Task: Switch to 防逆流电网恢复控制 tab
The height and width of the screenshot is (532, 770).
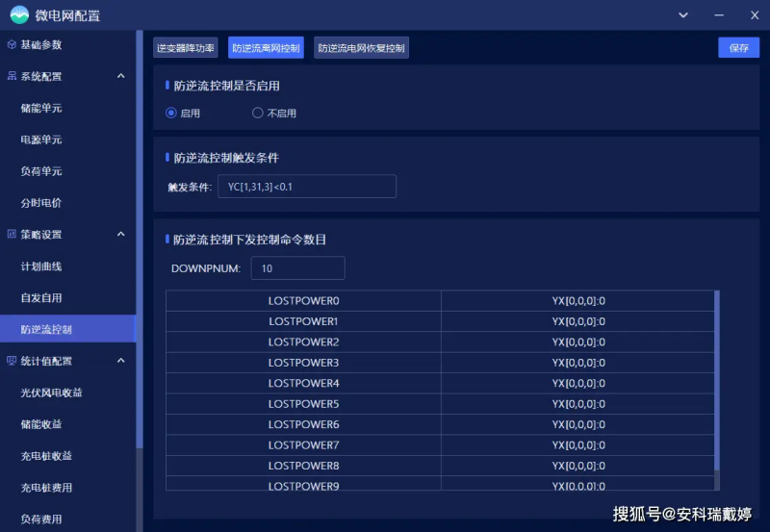Action: click(x=361, y=48)
